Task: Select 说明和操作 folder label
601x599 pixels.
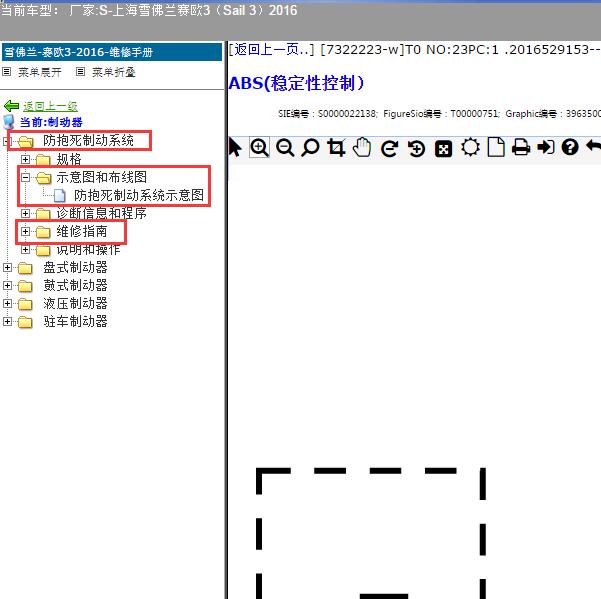Action: (89, 250)
